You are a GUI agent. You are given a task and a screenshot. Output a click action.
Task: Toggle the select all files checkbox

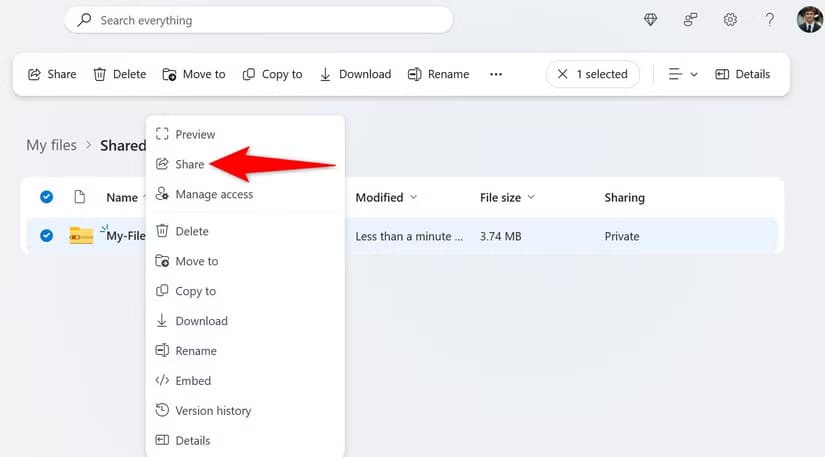[x=46, y=197]
